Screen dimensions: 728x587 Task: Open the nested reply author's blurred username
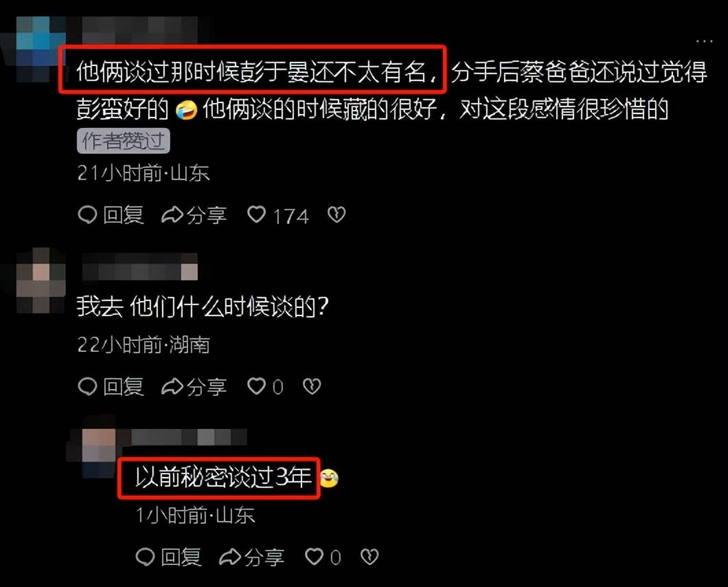[x=189, y=437]
